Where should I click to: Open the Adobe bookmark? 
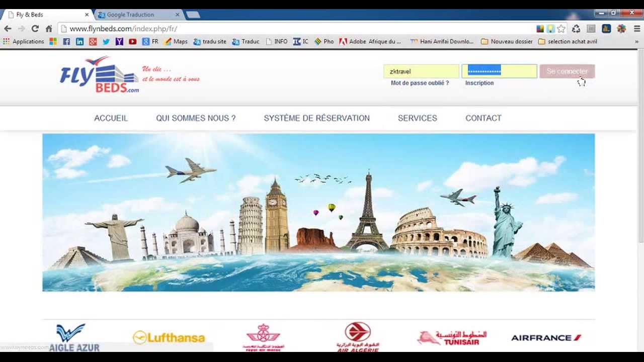[353, 42]
